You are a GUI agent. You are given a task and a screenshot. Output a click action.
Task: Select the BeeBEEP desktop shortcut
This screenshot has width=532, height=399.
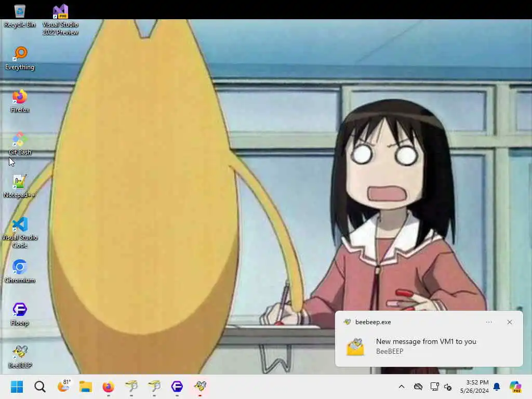click(20, 356)
